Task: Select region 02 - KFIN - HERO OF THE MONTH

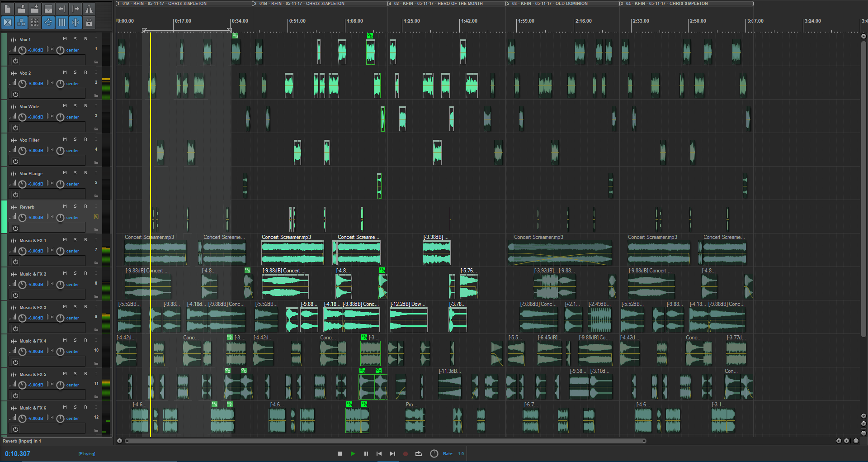Action: click(x=446, y=3)
